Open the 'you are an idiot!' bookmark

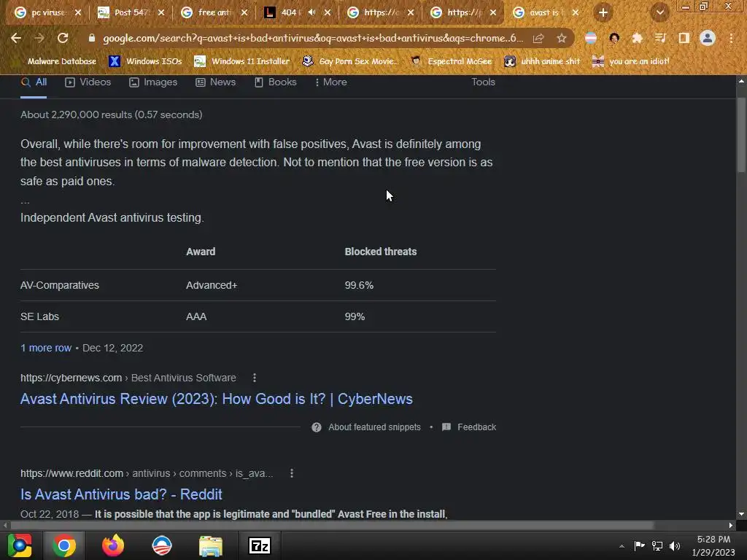[x=630, y=61]
